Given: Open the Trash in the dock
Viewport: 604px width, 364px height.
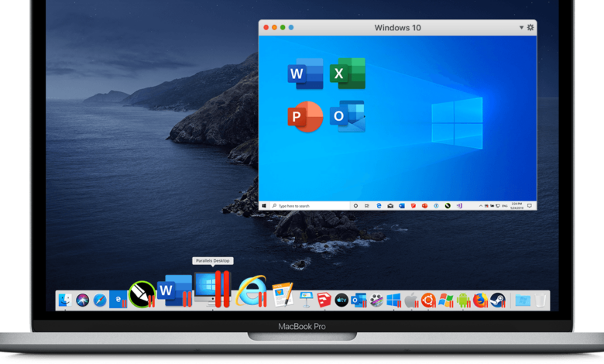Looking at the screenshot, I should 540,300.
